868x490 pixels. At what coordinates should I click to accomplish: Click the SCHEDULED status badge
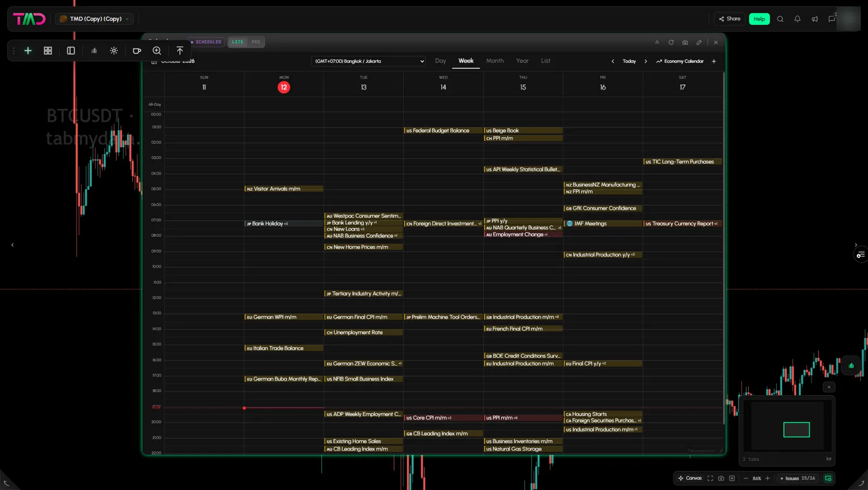coord(206,42)
